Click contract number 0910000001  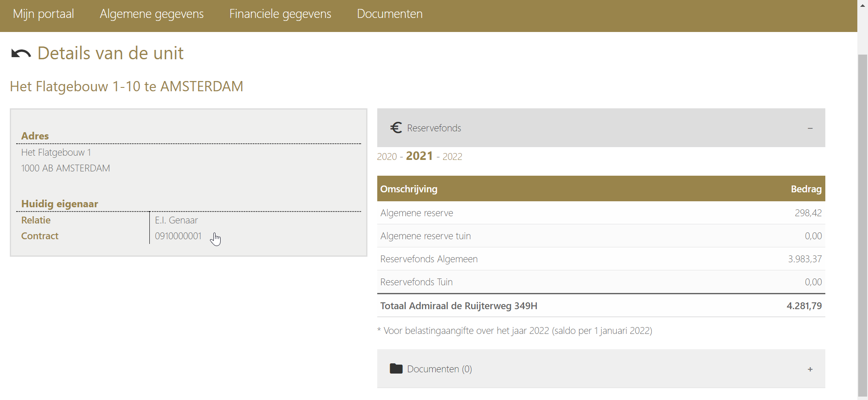178,236
